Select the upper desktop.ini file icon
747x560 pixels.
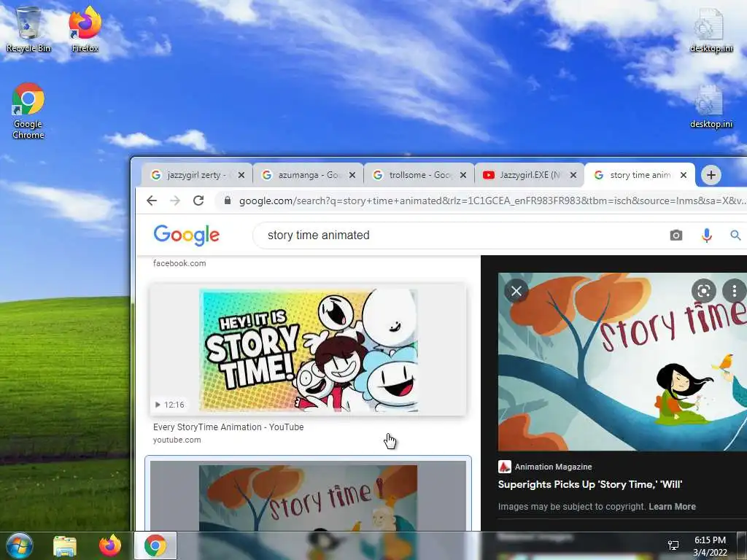711,29
